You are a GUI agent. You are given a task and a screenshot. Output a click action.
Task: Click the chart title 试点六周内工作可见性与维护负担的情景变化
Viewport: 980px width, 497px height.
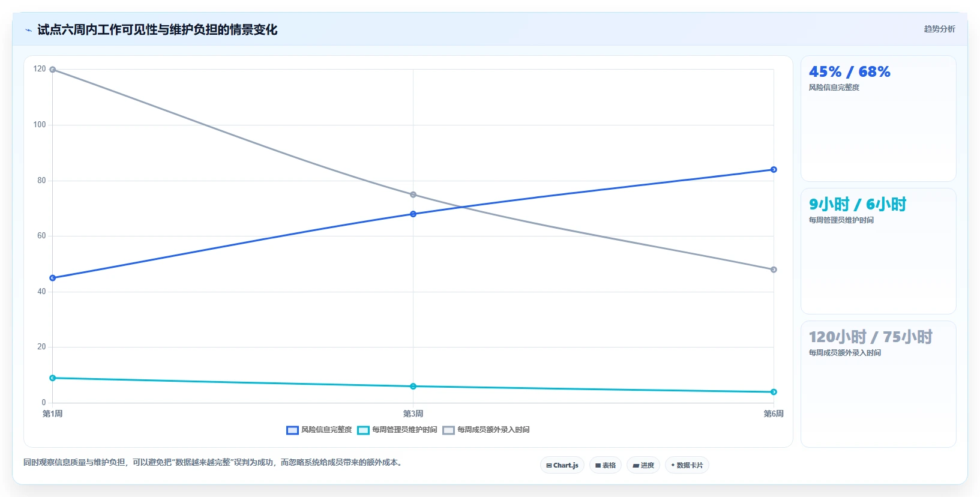pos(157,29)
